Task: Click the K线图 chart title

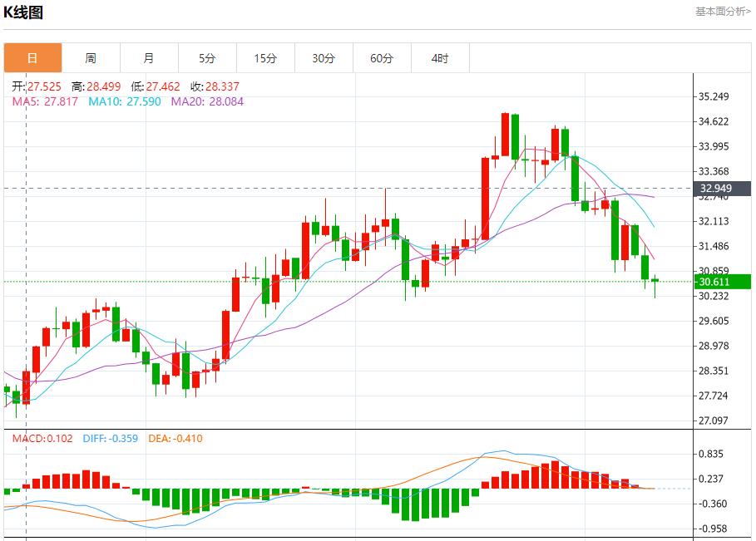Action: (23, 12)
